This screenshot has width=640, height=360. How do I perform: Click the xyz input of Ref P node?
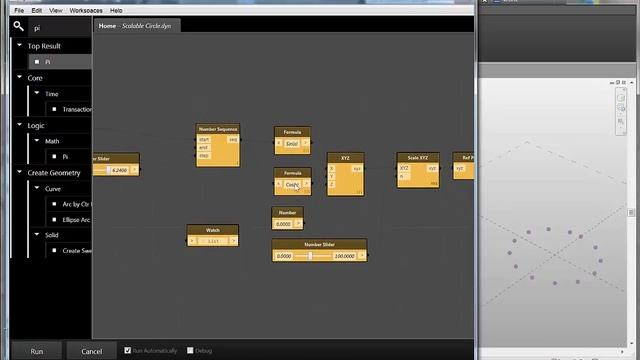[x=460, y=168]
